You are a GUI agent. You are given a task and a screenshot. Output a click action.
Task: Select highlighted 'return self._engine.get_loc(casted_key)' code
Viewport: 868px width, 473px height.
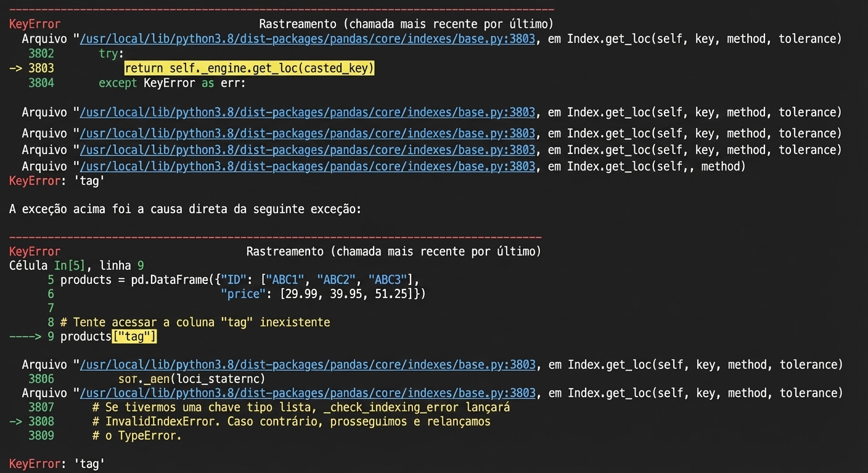tap(249, 68)
